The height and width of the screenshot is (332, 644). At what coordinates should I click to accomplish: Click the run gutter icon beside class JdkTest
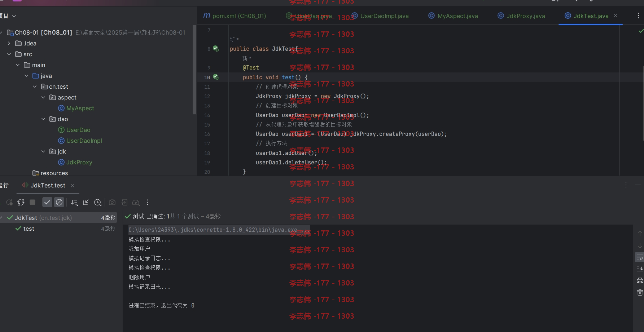click(216, 48)
